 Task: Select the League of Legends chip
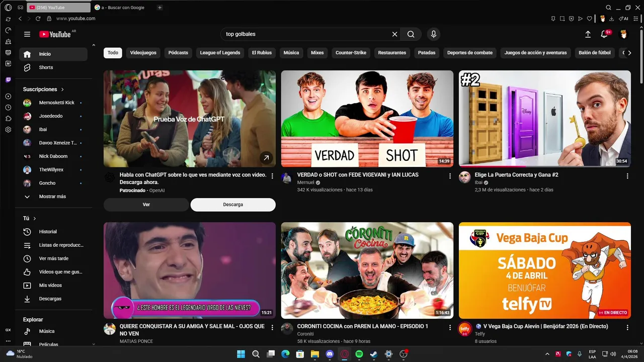pyautogui.click(x=220, y=53)
